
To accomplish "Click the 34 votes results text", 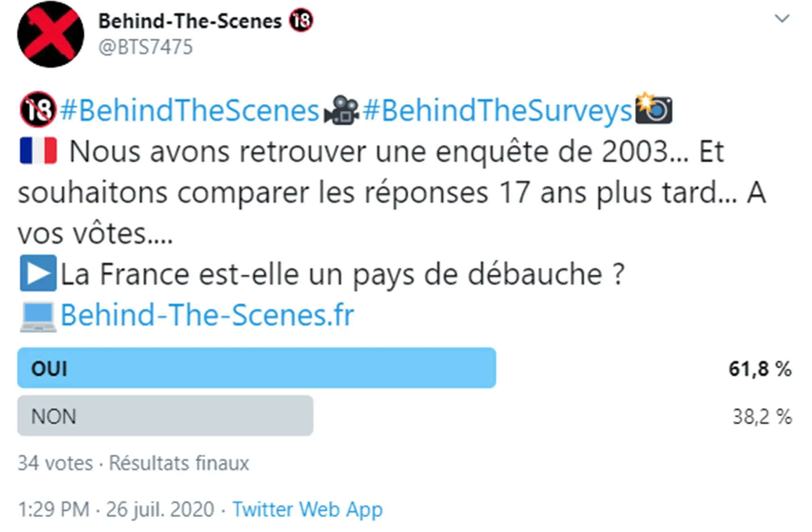I will [x=55, y=463].
